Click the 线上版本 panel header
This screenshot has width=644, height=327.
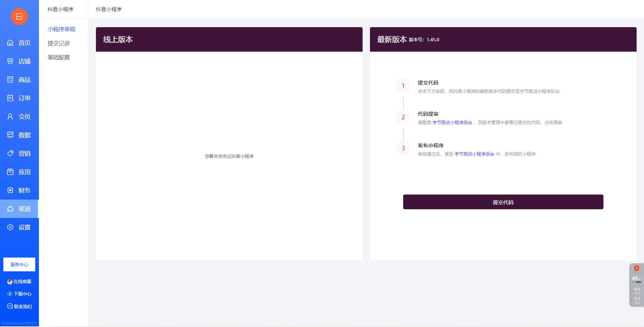[x=229, y=39]
